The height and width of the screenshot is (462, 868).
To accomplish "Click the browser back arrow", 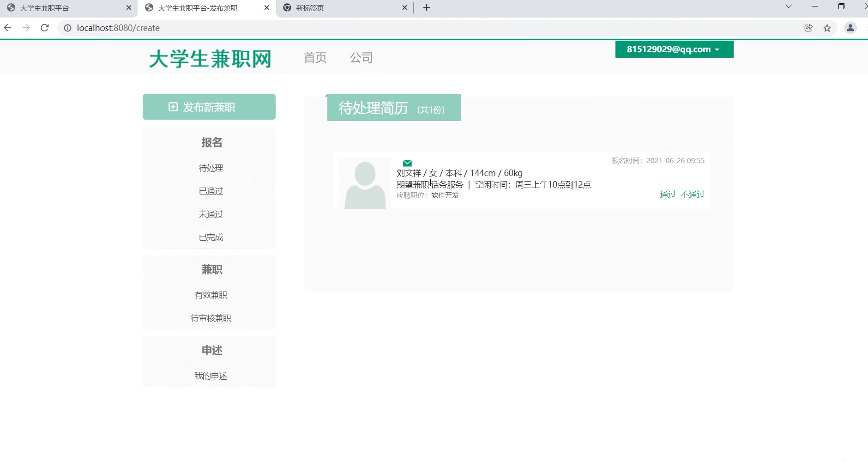I will [8, 28].
